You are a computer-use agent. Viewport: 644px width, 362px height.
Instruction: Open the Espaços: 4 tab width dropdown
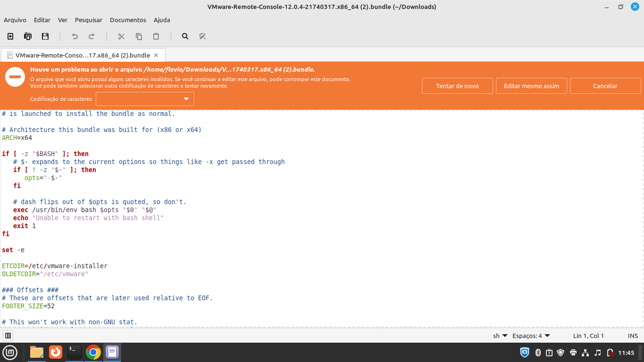531,336
